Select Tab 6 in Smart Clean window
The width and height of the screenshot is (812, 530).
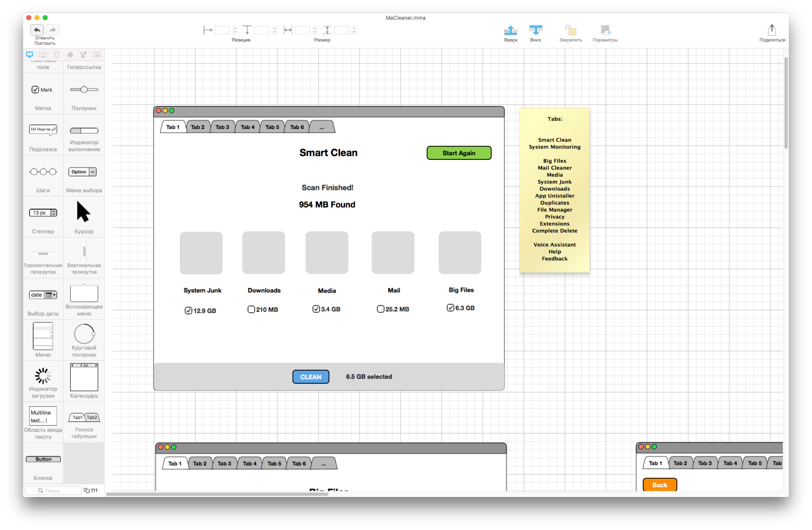pos(297,127)
